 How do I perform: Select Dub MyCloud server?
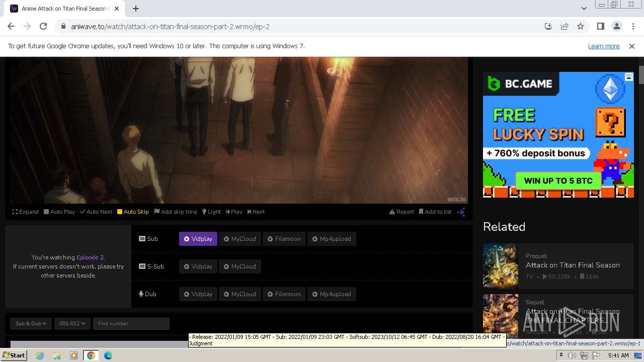pos(240,294)
